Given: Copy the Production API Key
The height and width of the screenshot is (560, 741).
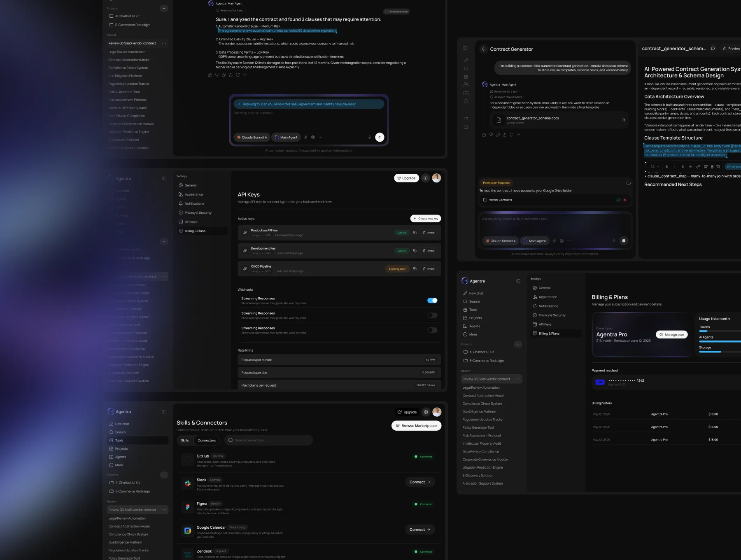Looking at the screenshot, I should point(415,233).
